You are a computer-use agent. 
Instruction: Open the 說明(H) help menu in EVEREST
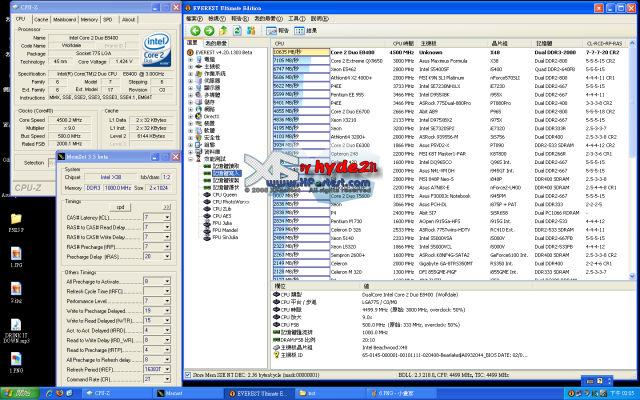point(320,19)
